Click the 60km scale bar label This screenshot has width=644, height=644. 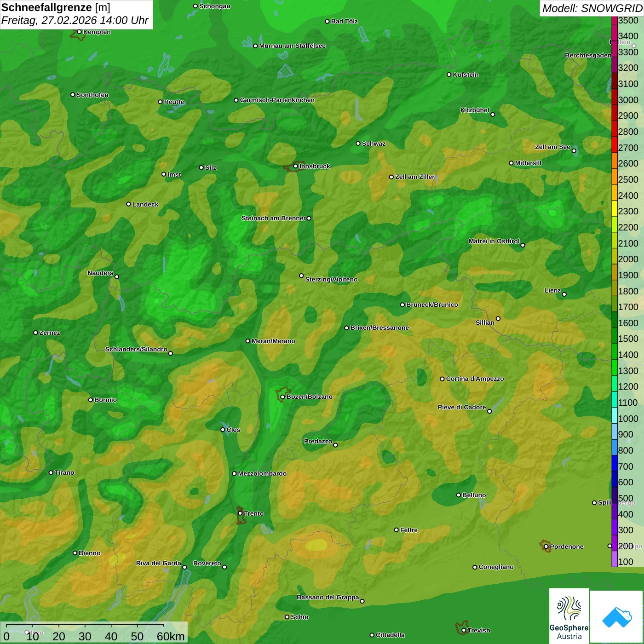pyautogui.click(x=171, y=636)
